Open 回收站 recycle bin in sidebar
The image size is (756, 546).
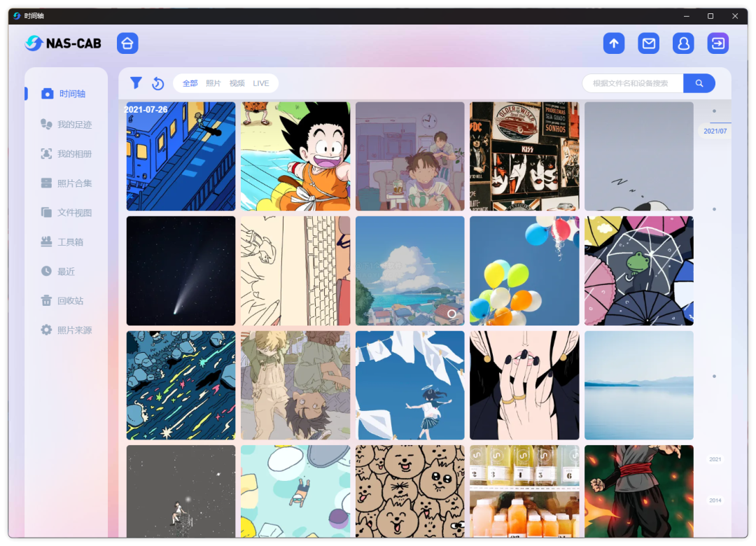[62, 300]
